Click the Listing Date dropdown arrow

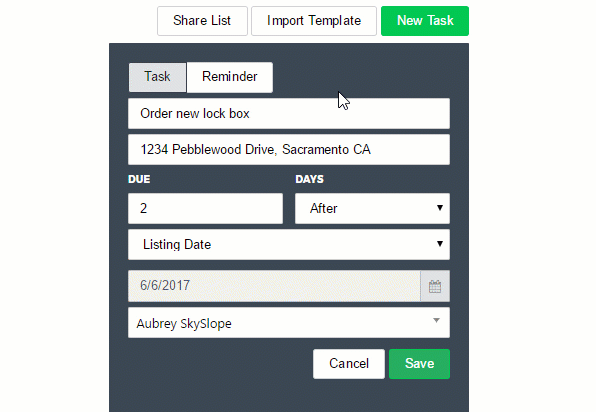[440, 244]
